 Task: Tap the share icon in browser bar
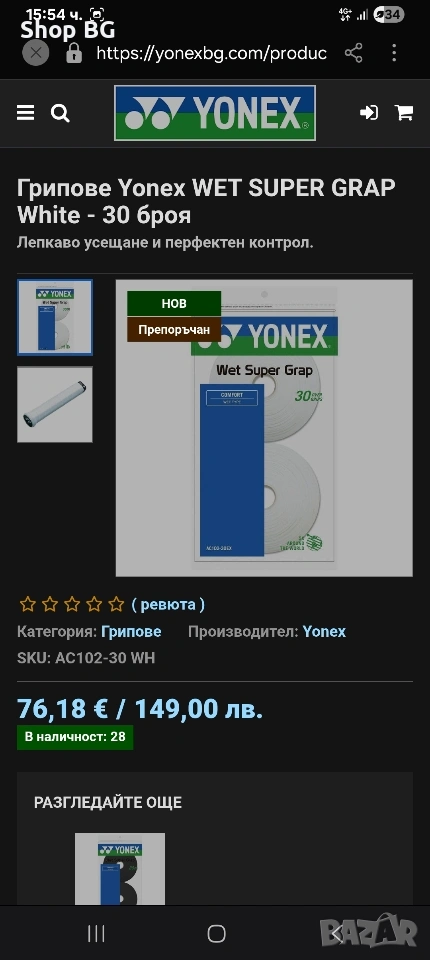pyautogui.click(x=353, y=53)
